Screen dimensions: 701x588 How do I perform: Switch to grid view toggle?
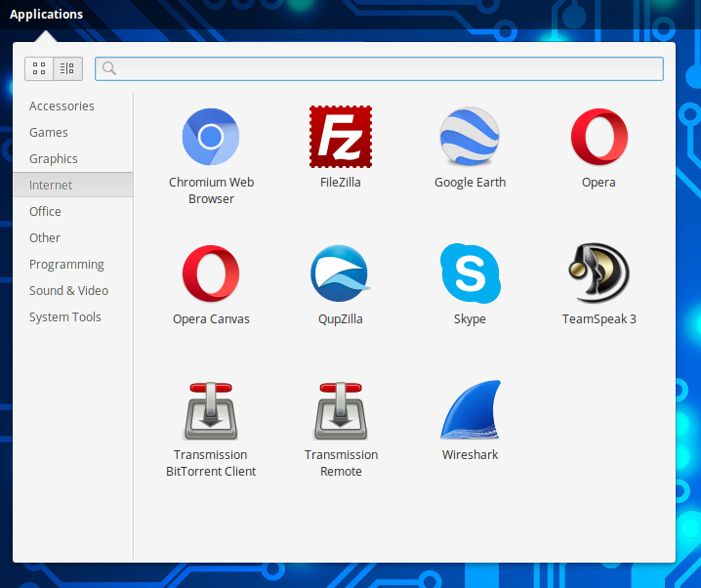click(39, 68)
